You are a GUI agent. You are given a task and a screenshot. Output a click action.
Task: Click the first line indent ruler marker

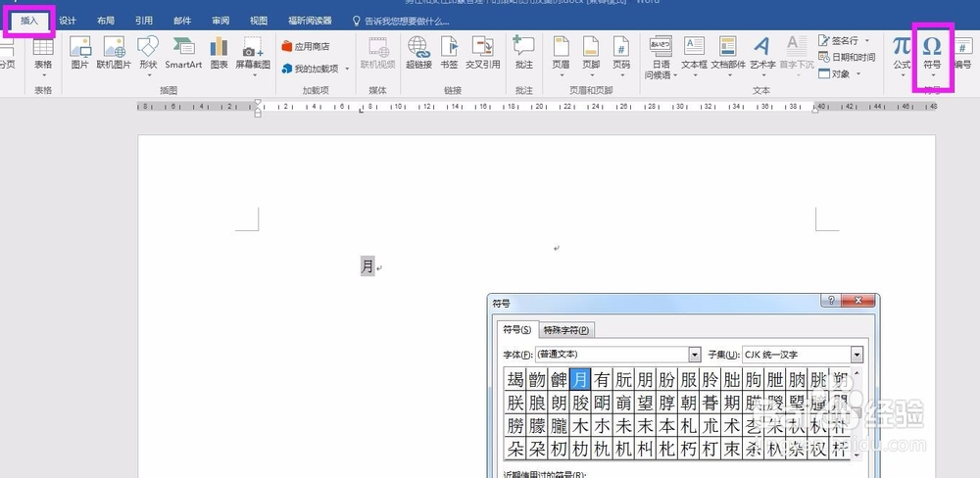click(x=258, y=103)
